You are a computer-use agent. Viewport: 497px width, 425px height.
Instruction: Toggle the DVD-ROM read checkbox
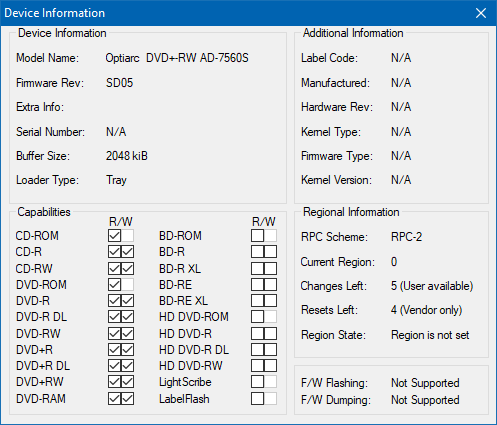pyautogui.click(x=114, y=285)
